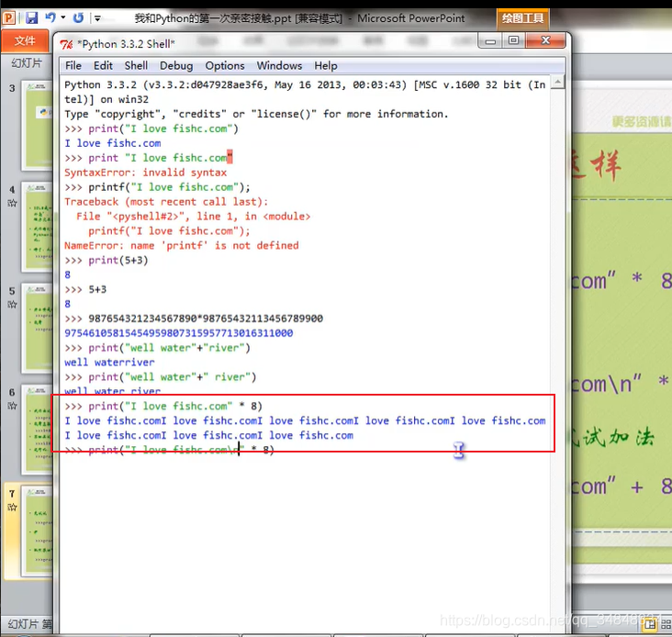Click the Normal view icon in PowerPoint status bar
Image resolution: width=672 pixels, height=637 pixels.
click(650, 624)
